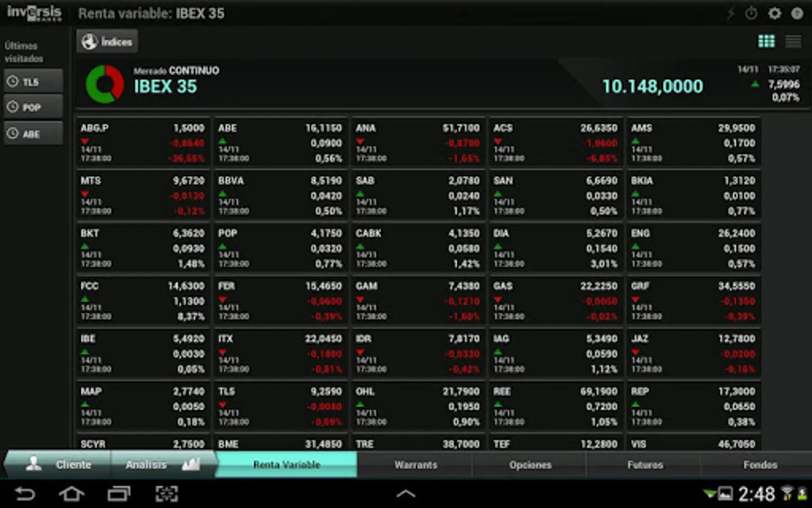This screenshot has height=508, width=812.
Task: Tap the wifi status bar icon
Action: click(787, 494)
